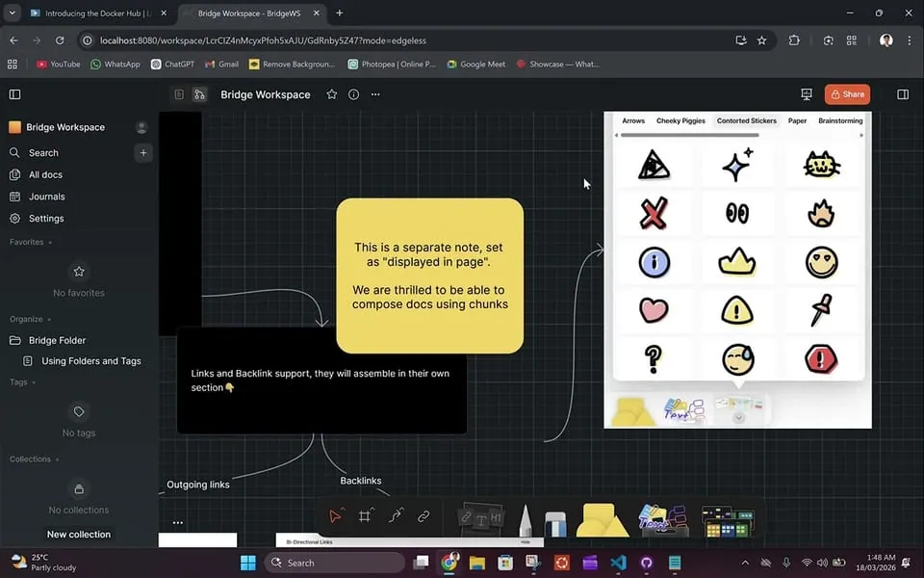Pick the yellow crown sticker

737,261
